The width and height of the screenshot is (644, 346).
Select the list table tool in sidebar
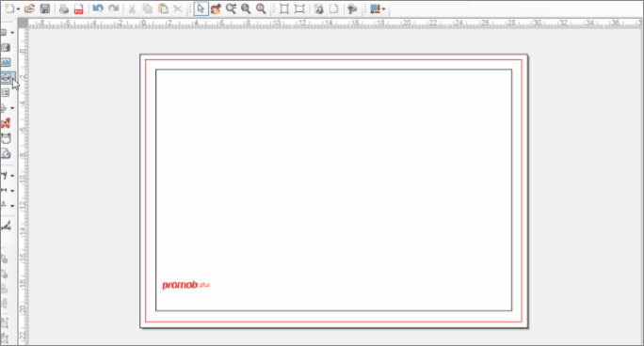(x=6, y=93)
